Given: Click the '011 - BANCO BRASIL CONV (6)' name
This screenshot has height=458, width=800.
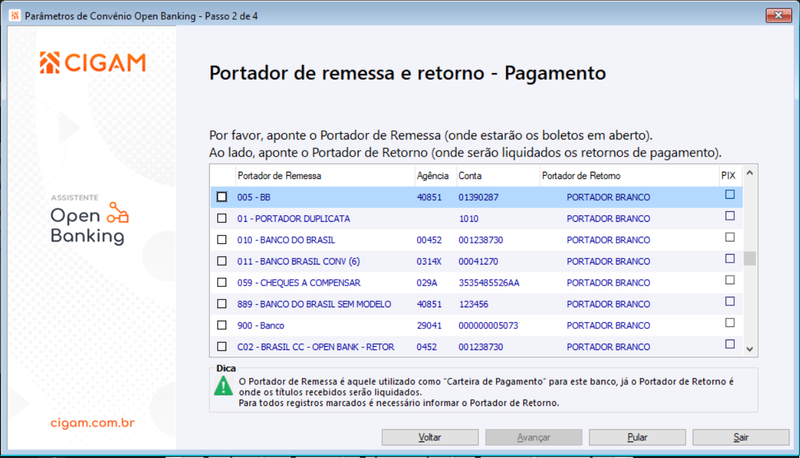Looking at the screenshot, I should point(298,262).
